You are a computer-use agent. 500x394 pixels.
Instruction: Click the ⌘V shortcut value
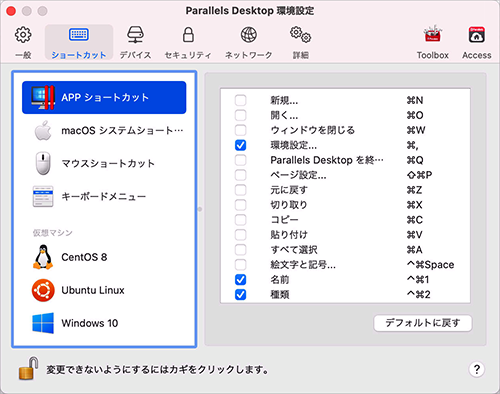coord(415,235)
